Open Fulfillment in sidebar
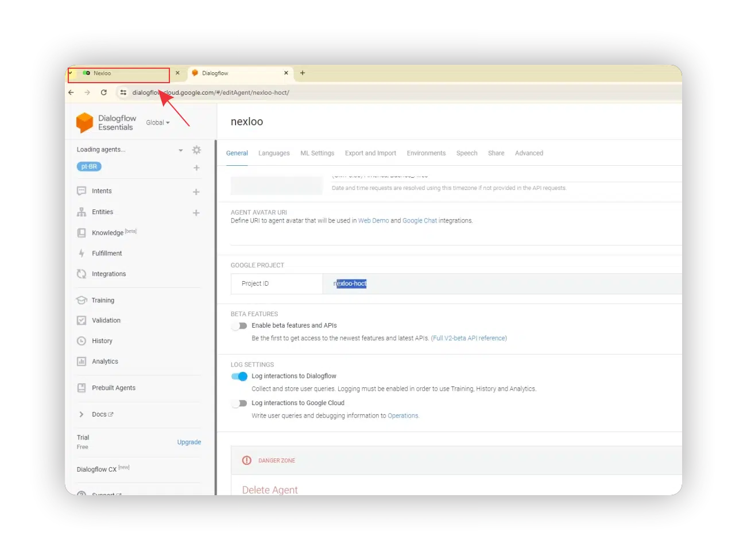 click(x=107, y=253)
